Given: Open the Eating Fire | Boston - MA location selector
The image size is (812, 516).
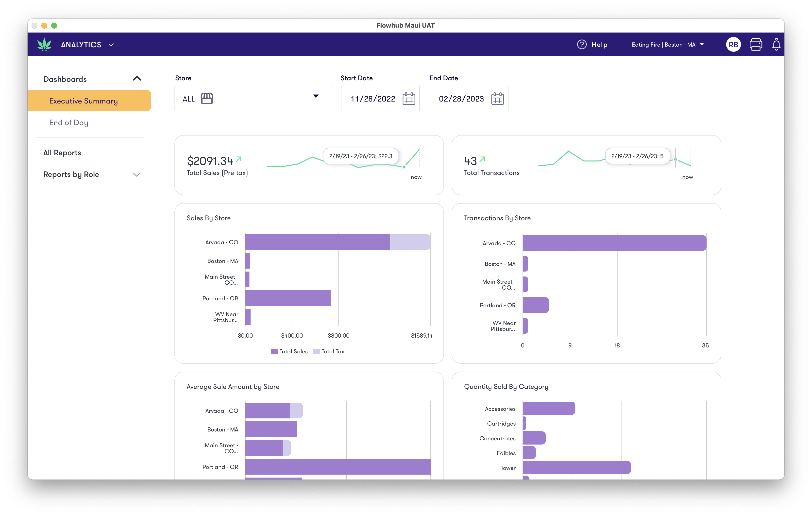Looking at the screenshot, I should [668, 45].
